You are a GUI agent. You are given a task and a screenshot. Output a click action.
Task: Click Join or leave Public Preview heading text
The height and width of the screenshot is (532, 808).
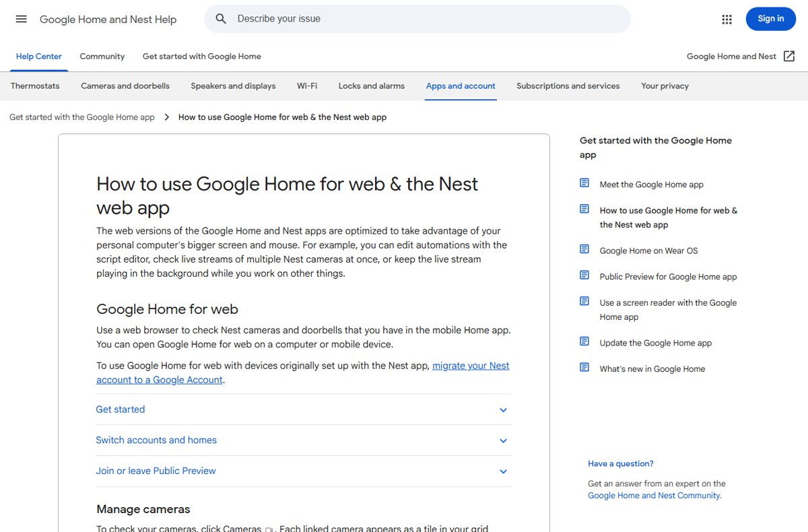click(156, 471)
